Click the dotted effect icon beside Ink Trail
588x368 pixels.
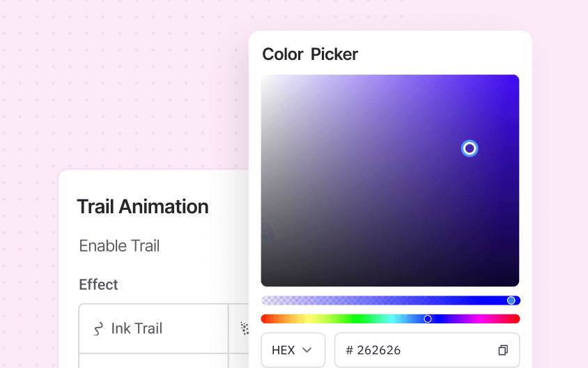click(x=244, y=327)
